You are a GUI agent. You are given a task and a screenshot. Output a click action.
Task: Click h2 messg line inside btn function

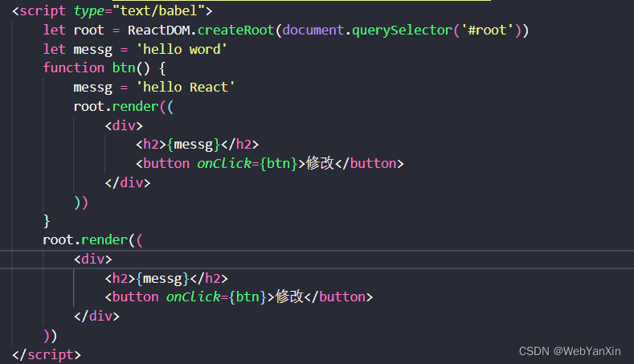(x=197, y=145)
